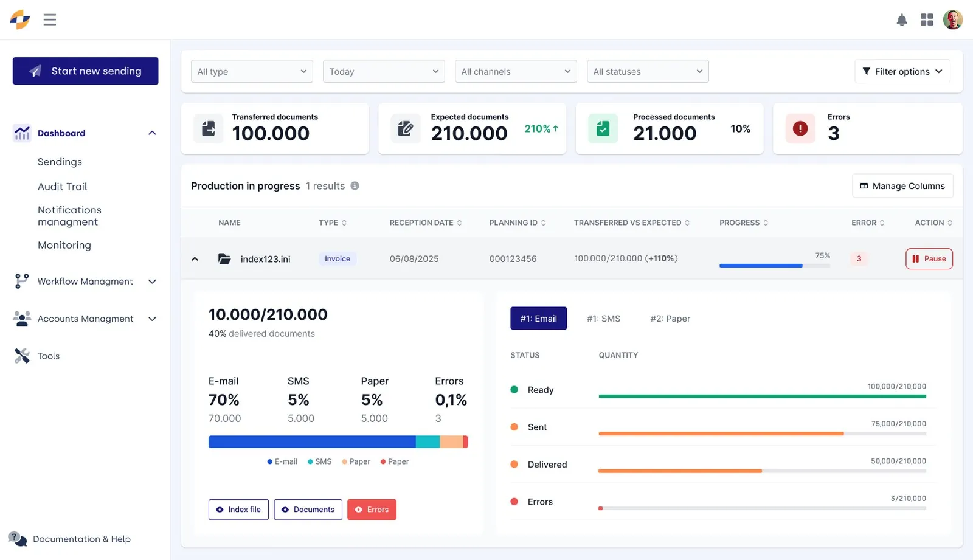Screen dimensions: 973x560
Task: Click reception date 06/08/2025
Action: 414,259
